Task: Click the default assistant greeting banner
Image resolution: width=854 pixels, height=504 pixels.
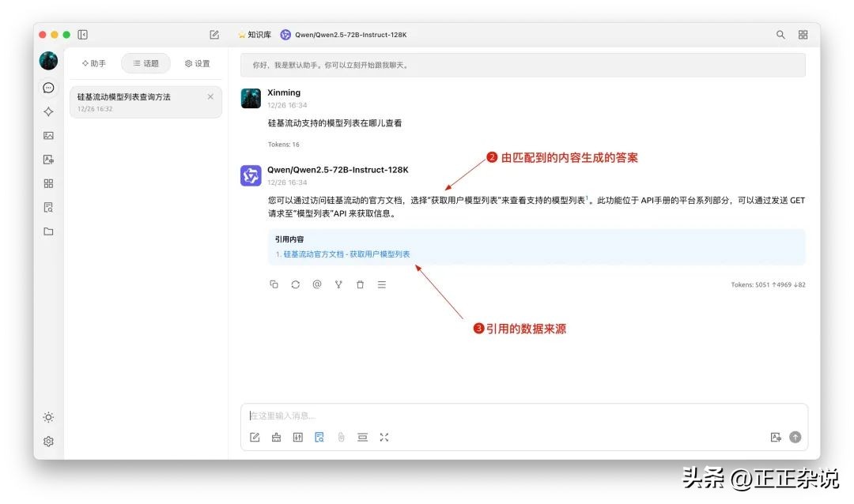Action: pyautogui.click(x=523, y=66)
